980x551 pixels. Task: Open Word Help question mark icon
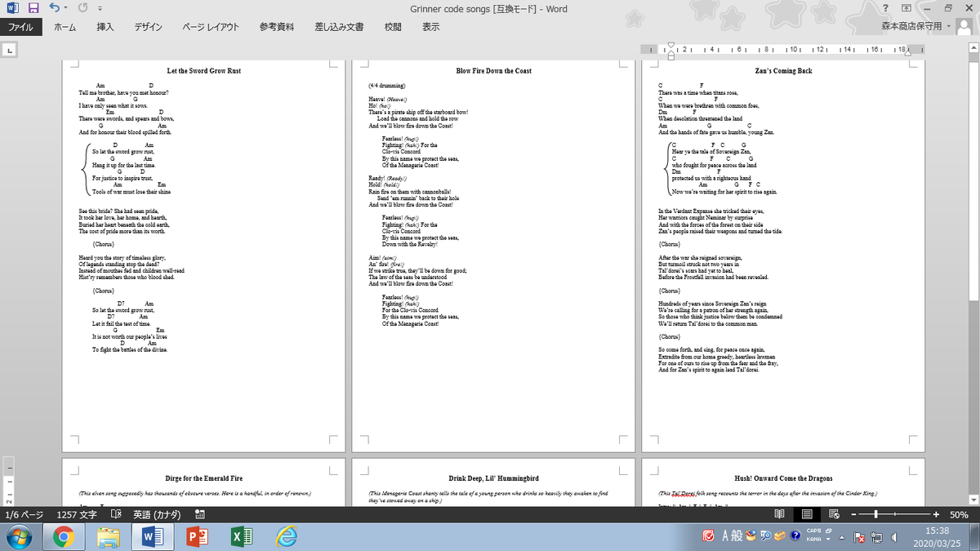(885, 9)
